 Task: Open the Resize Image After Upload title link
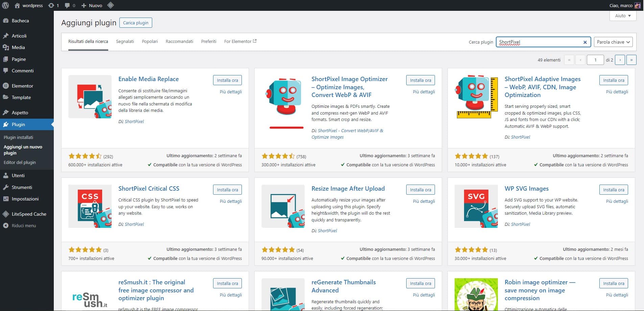click(348, 189)
